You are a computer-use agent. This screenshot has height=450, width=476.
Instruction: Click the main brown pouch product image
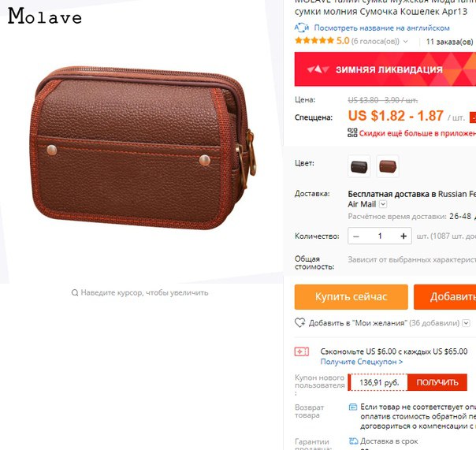(x=143, y=148)
